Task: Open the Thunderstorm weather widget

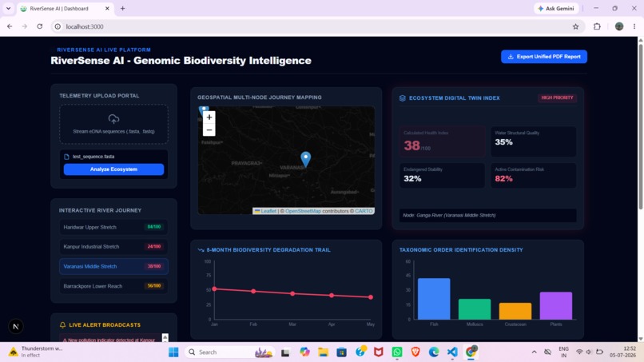Action: click(x=36, y=352)
